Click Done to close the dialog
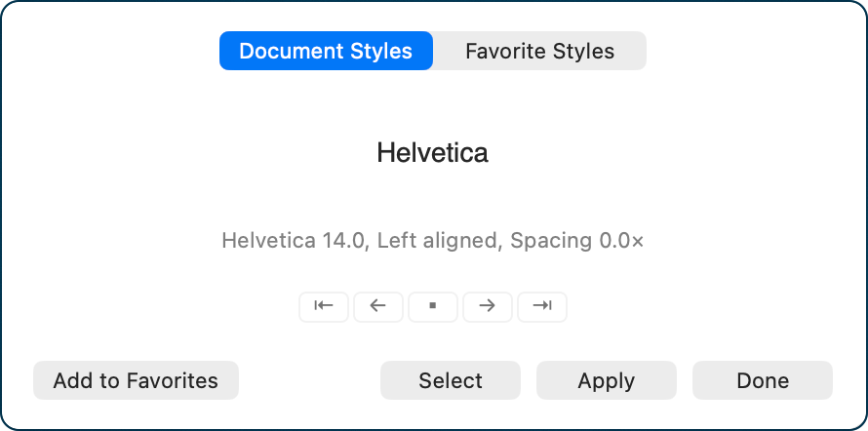This screenshot has width=868, height=431. [763, 380]
